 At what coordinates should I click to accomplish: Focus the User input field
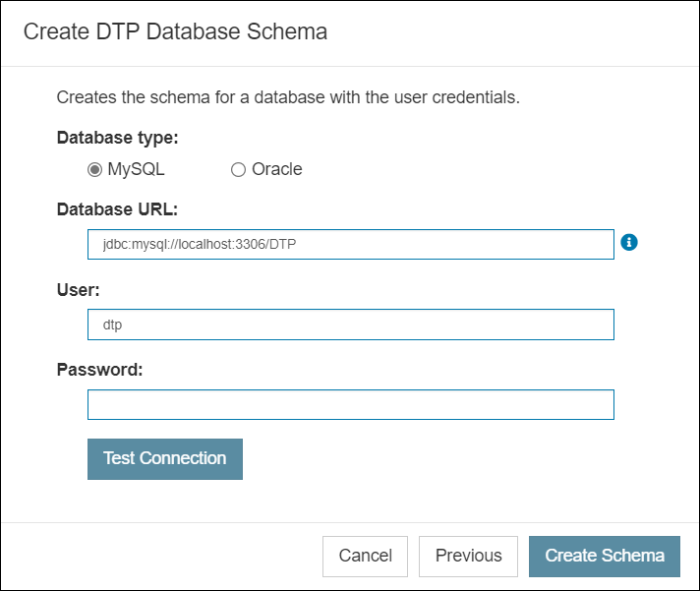click(351, 325)
